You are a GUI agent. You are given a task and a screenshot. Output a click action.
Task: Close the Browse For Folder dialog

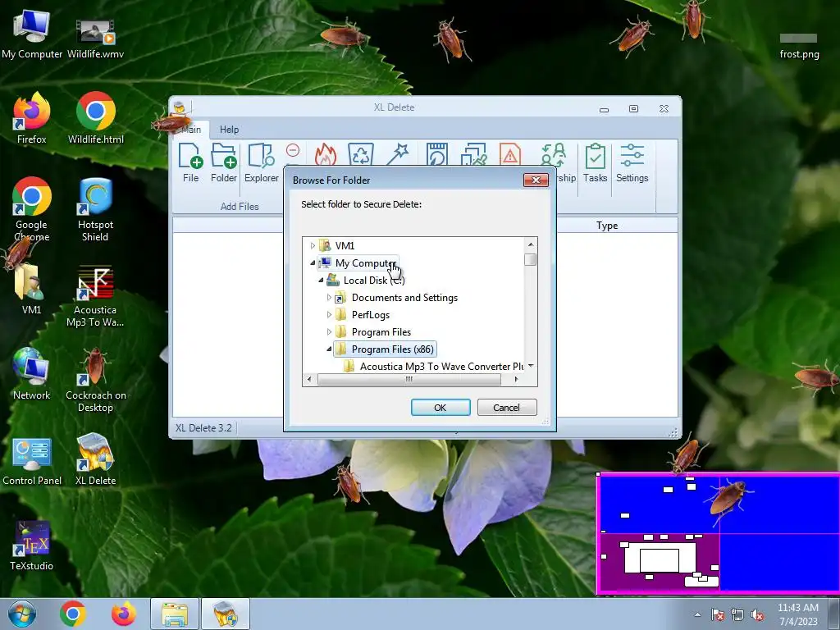coord(535,180)
